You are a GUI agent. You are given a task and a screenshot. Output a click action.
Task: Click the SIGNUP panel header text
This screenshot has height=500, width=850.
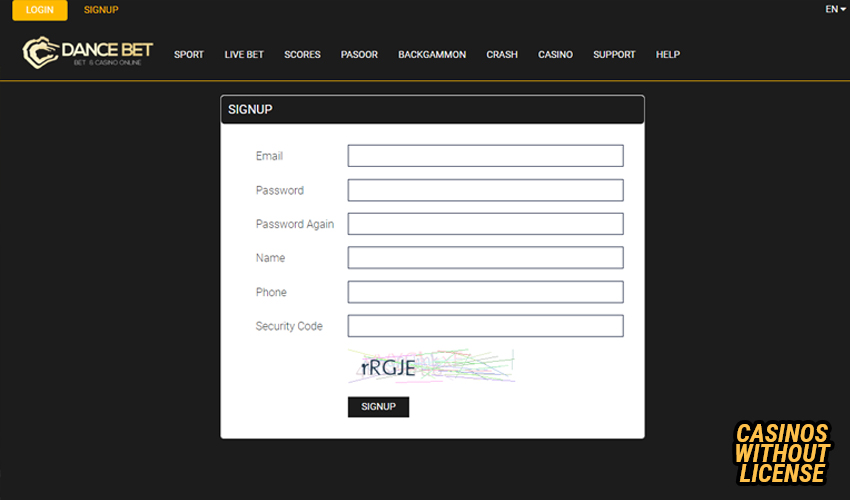coord(250,110)
